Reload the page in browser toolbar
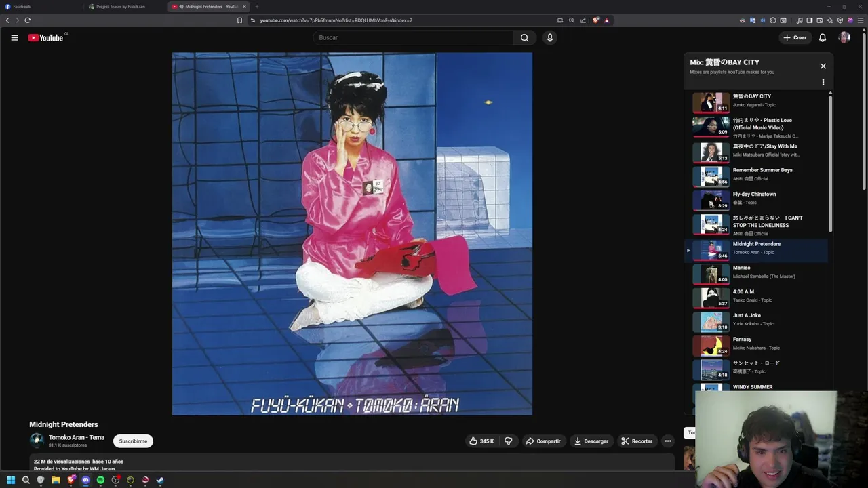 [28, 20]
